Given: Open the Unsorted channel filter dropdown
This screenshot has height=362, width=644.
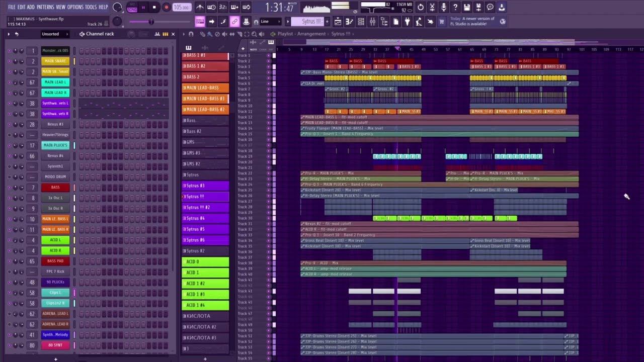Looking at the screenshot, I should click(x=54, y=34).
